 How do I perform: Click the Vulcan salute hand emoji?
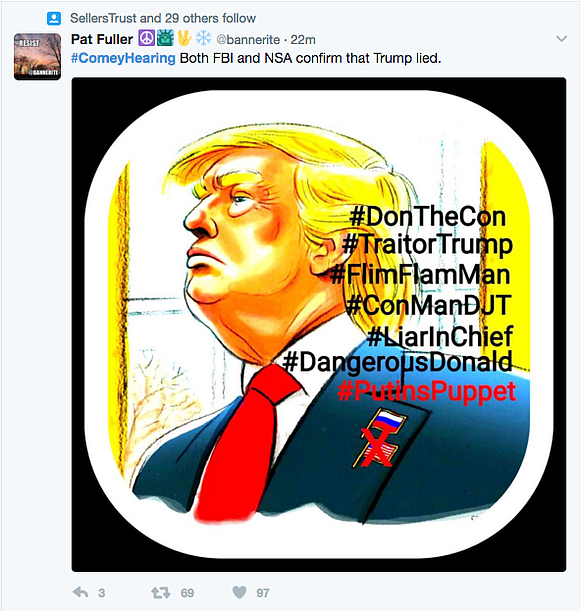click(x=184, y=38)
